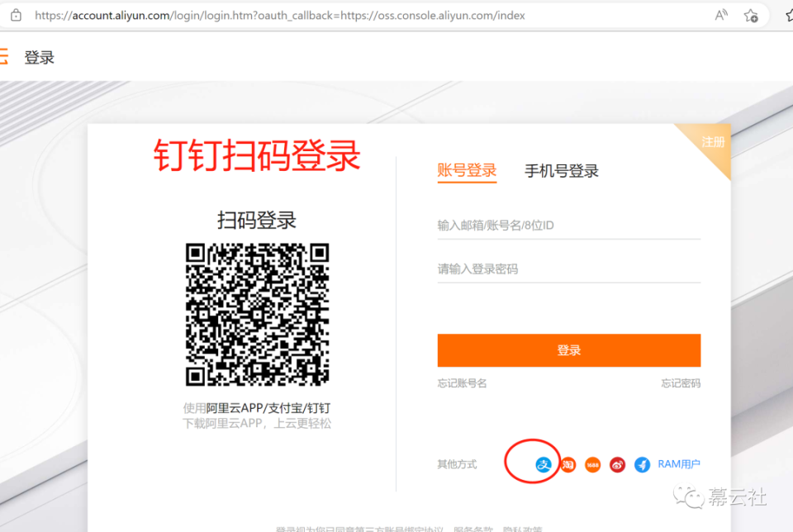Select Taobao login icon
Image resolution: width=793 pixels, height=532 pixels.
pyautogui.click(x=567, y=464)
